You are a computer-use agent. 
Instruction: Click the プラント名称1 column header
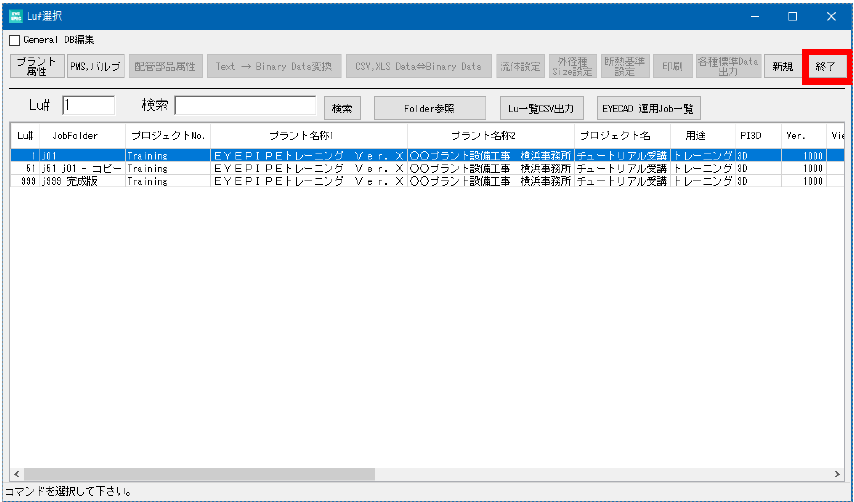click(309, 136)
